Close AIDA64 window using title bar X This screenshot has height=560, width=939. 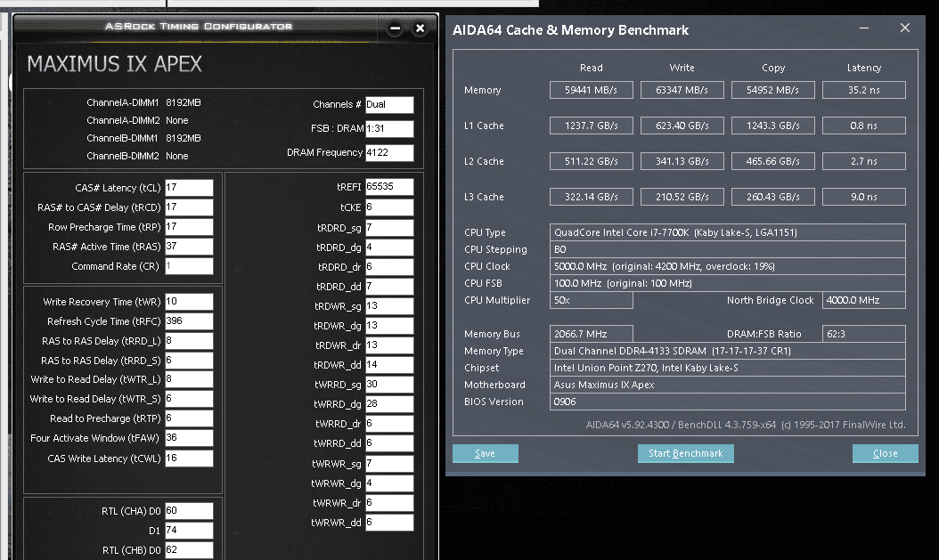pyautogui.click(x=905, y=28)
